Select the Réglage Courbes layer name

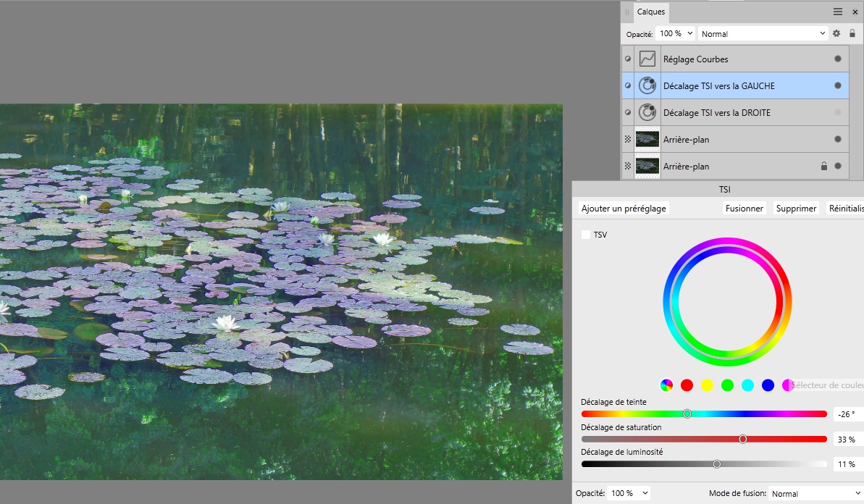[695, 59]
